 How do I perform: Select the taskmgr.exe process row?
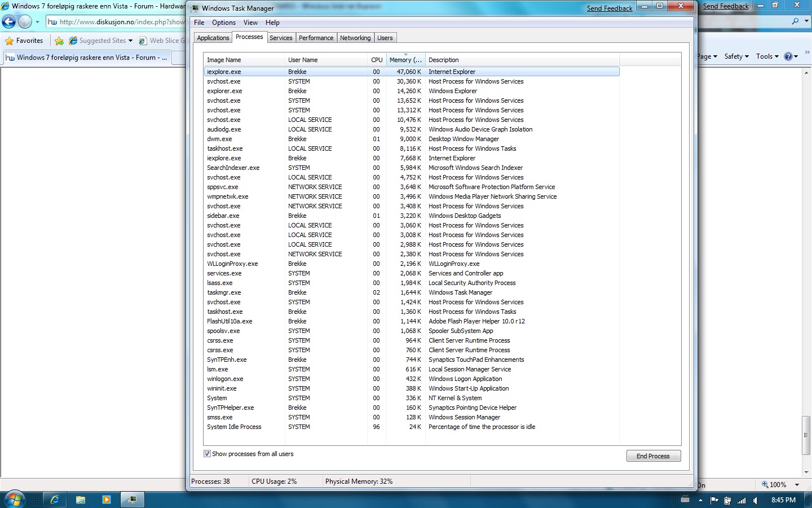coord(412,292)
